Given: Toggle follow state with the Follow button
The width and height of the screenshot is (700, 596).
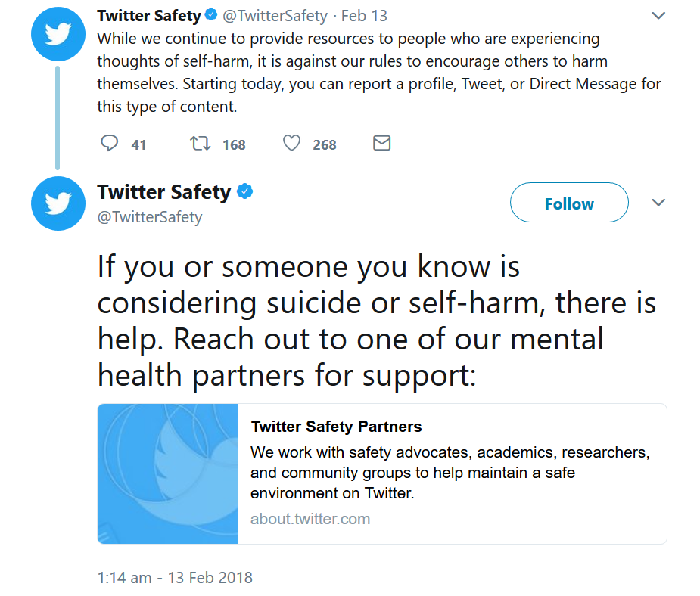Looking at the screenshot, I should 569,203.
